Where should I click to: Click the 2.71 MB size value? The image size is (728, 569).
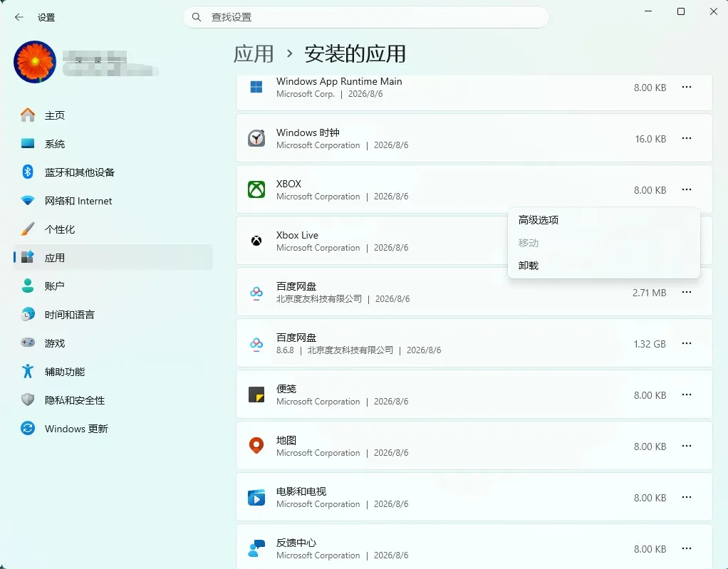point(649,293)
